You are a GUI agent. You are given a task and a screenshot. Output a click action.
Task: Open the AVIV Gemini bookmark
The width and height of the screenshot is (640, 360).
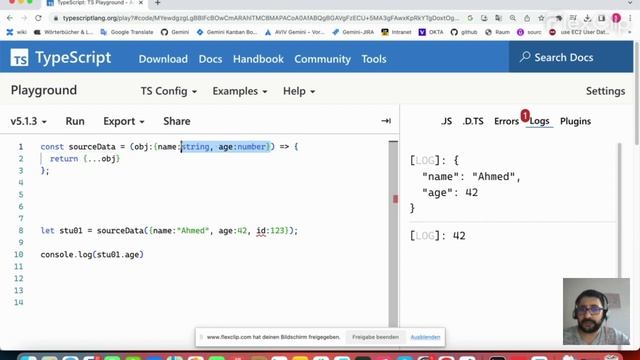294,32
